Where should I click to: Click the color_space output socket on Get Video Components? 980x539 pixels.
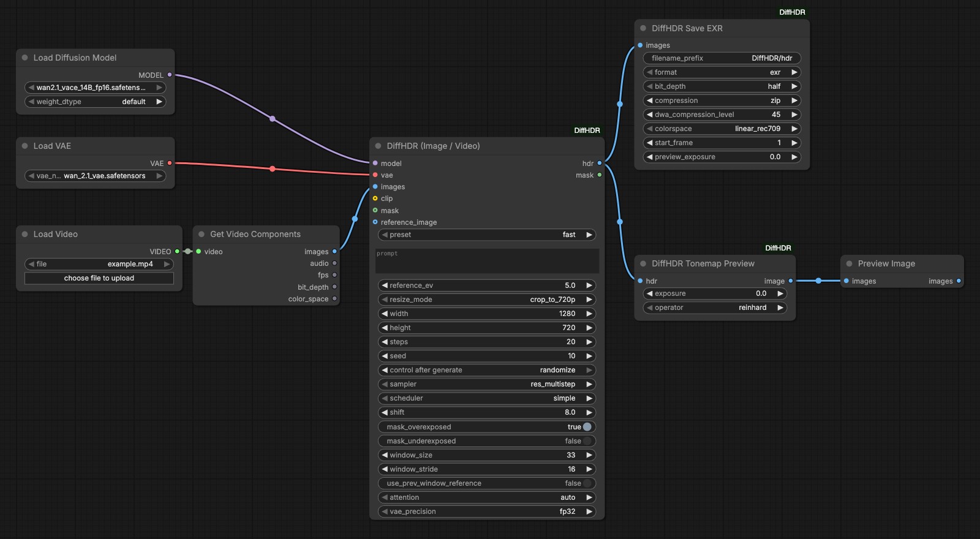[334, 299]
